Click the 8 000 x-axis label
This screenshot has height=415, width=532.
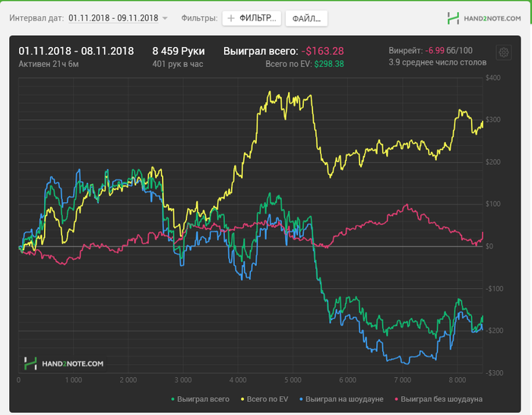pyautogui.click(x=458, y=380)
